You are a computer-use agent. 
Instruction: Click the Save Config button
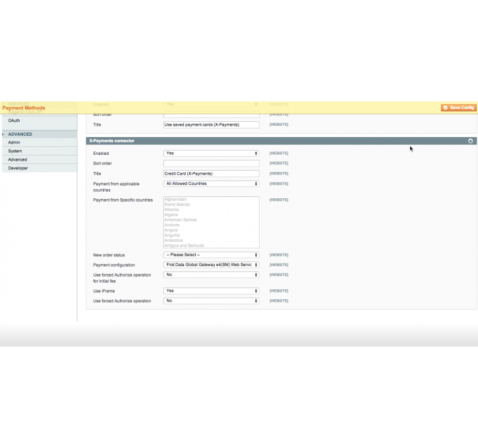458,107
